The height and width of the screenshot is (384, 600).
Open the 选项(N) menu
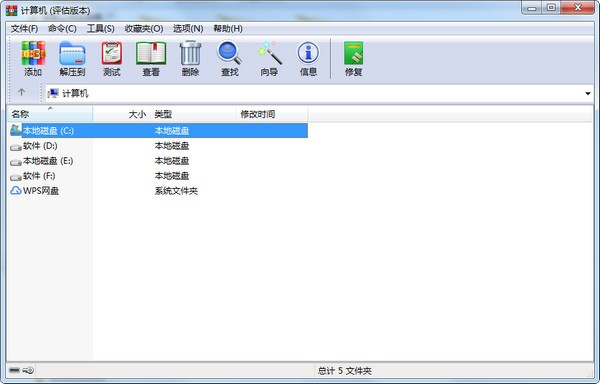pyautogui.click(x=188, y=29)
